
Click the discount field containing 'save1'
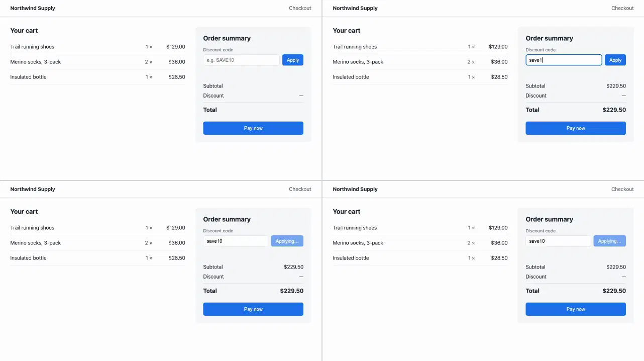564,60
